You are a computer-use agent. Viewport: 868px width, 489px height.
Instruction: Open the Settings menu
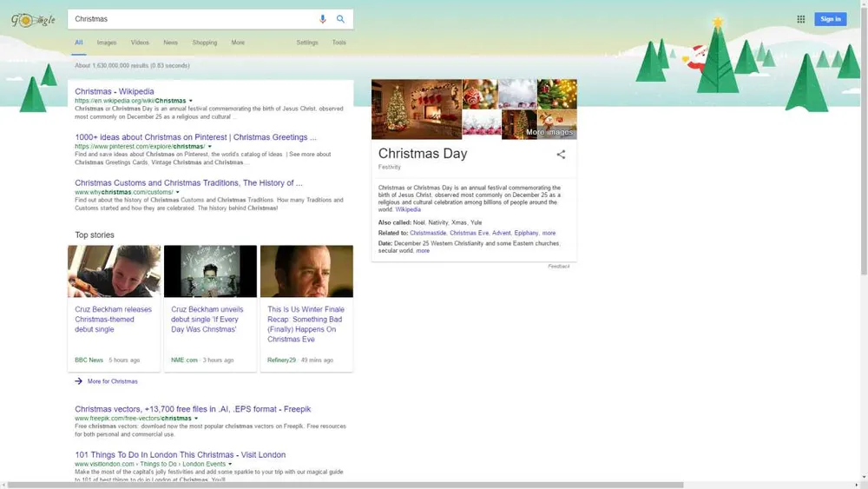pos(307,43)
